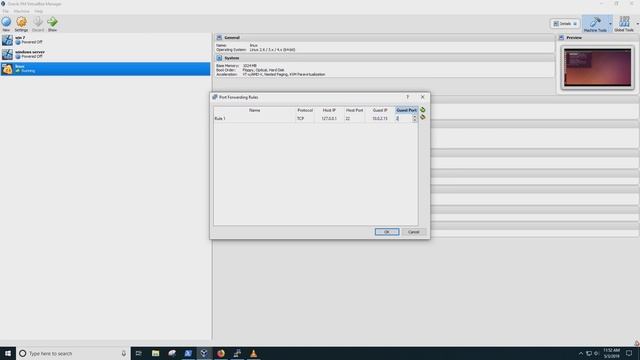
Task: Click the TCP protocol cell
Action: 305,118
